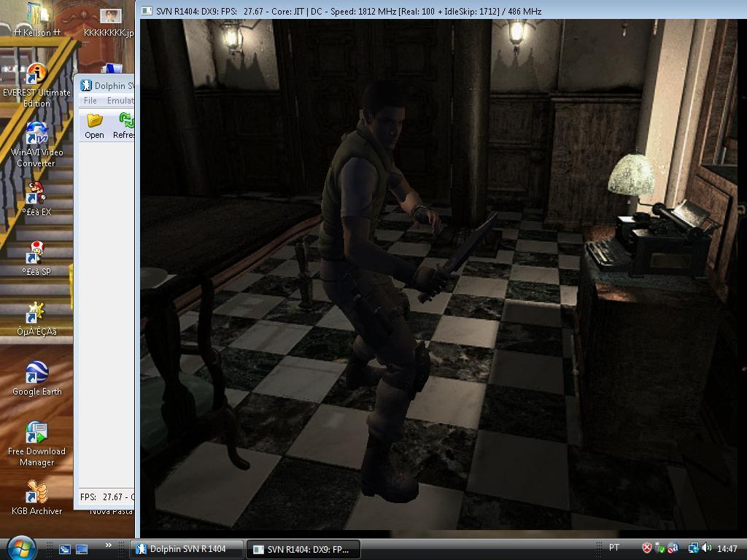Launch the KGB Archiver shortcut
Screen dimensions: 747x560
36,498
